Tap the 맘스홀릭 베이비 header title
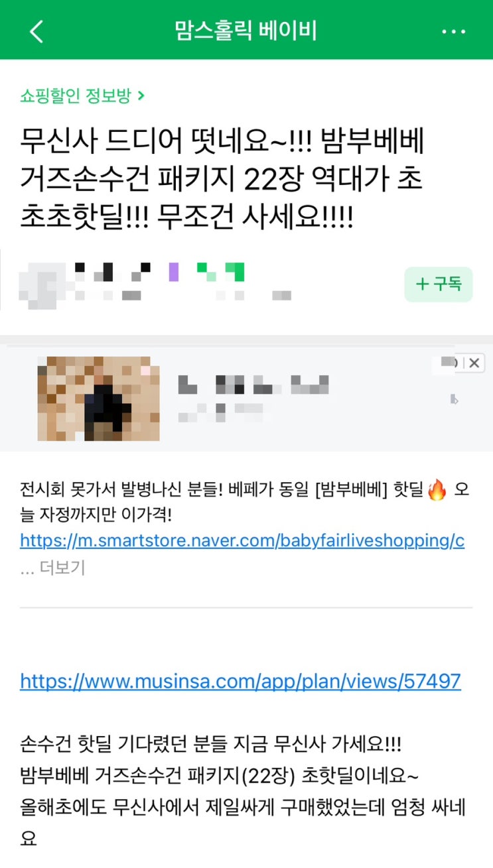 coord(246,31)
